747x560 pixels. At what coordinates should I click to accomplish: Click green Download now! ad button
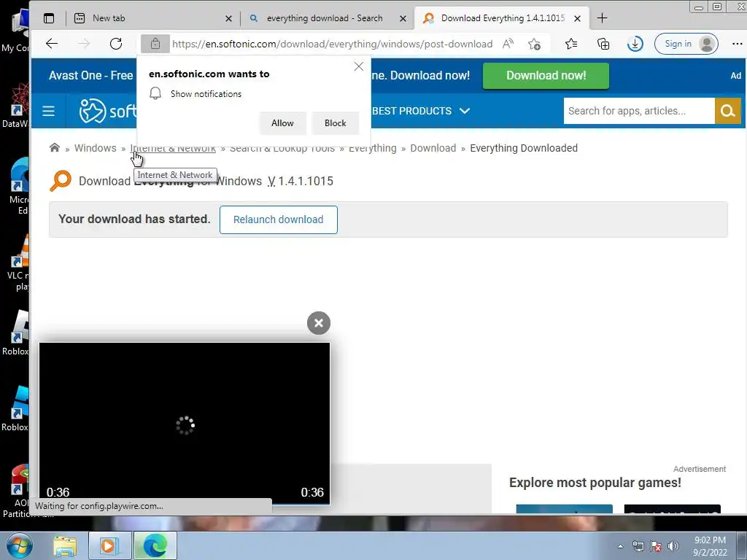coord(546,76)
